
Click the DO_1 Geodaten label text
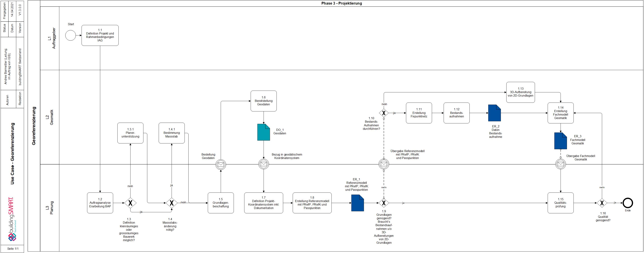tap(280, 132)
